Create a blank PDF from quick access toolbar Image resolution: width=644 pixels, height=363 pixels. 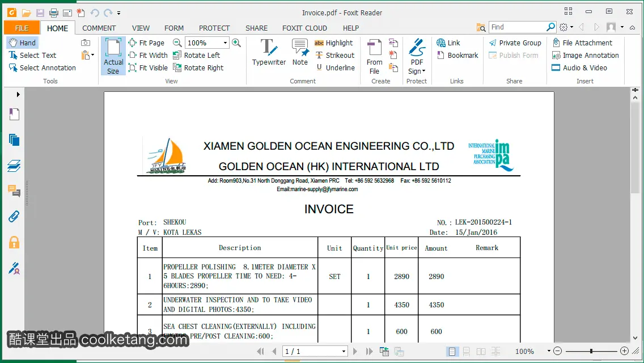(80, 12)
